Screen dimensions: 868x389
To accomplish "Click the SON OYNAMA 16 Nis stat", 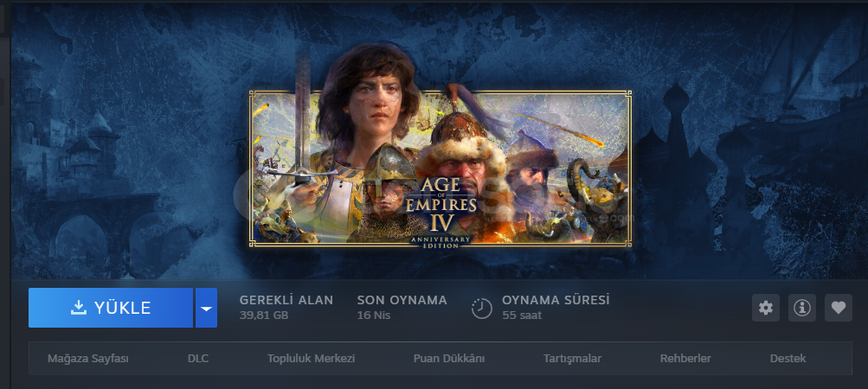I will pyautogui.click(x=402, y=308).
